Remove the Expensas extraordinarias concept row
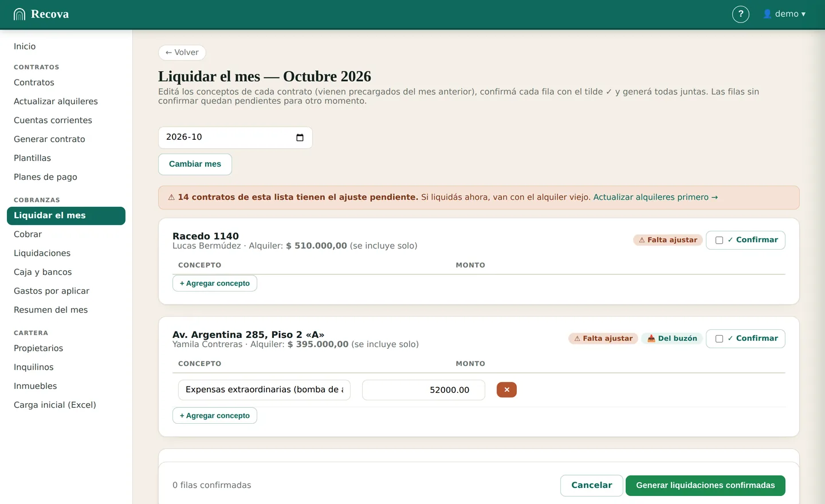Image resolution: width=825 pixels, height=504 pixels. point(506,390)
